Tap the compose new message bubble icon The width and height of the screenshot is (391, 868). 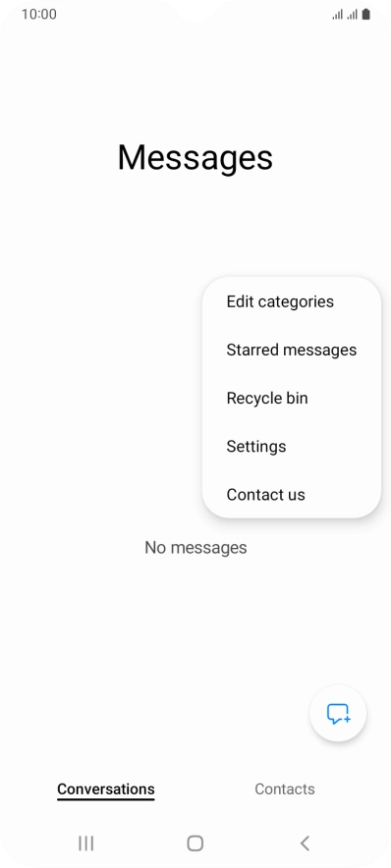[x=338, y=714]
